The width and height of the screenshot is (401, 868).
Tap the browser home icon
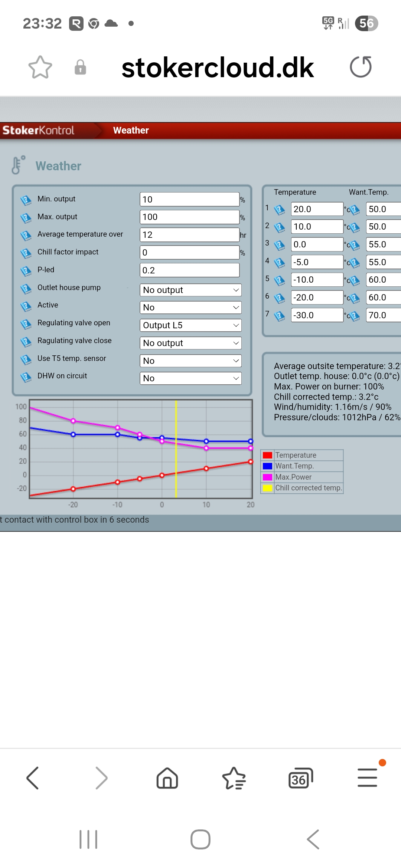point(167,778)
